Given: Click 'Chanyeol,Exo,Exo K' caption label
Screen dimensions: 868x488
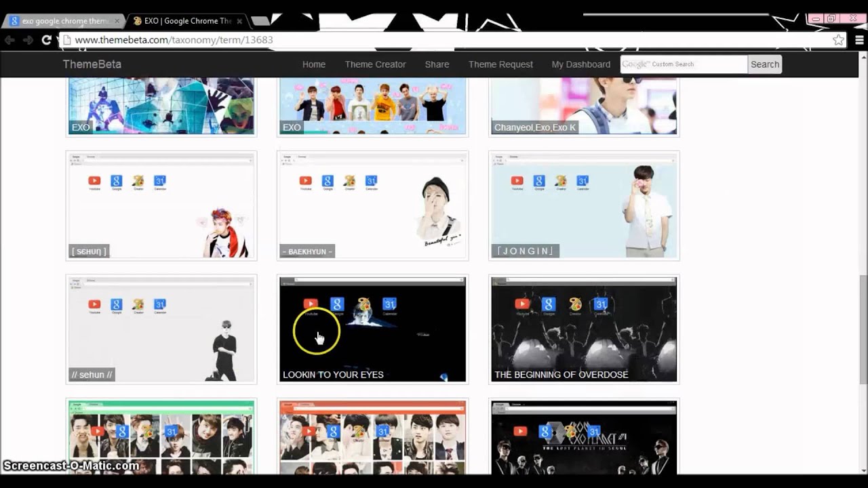Looking at the screenshot, I should [535, 127].
